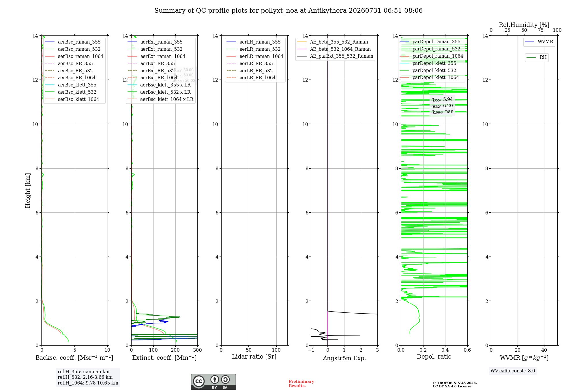Click the Lidar ratio [Sr] axis label
This screenshot has width=577, height=392.
[254, 357]
